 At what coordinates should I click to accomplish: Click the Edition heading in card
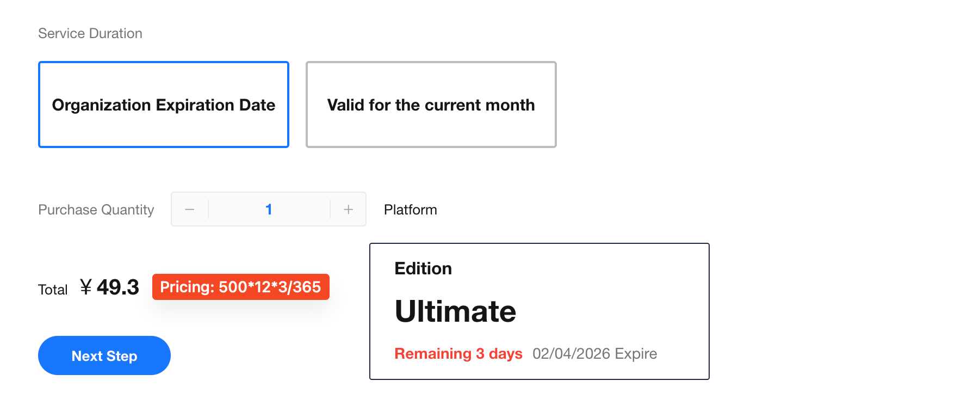point(423,269)
